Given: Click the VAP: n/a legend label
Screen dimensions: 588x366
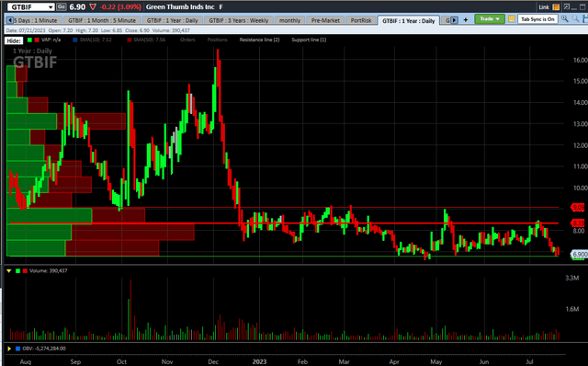Looking at the screenshot, I should point(51,40).
